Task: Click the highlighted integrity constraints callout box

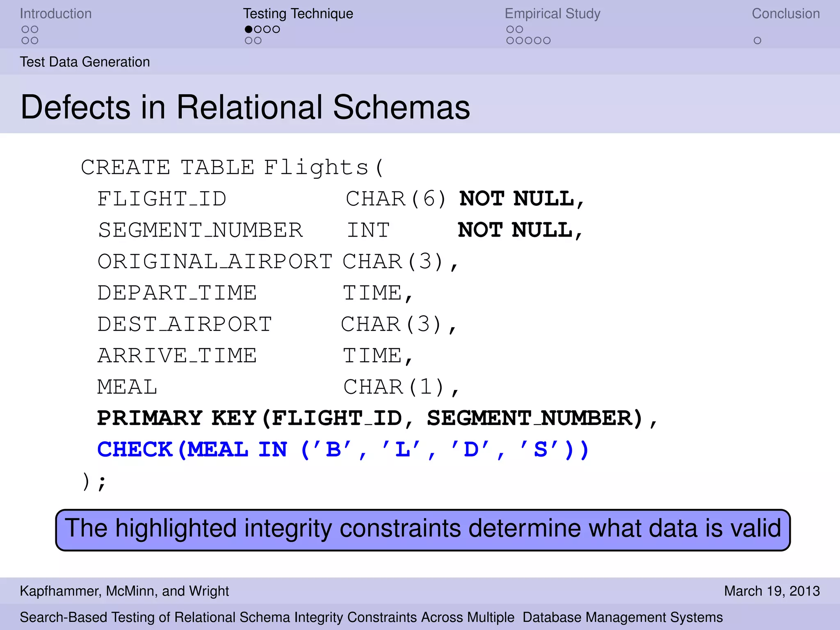Action: point(423,530)
